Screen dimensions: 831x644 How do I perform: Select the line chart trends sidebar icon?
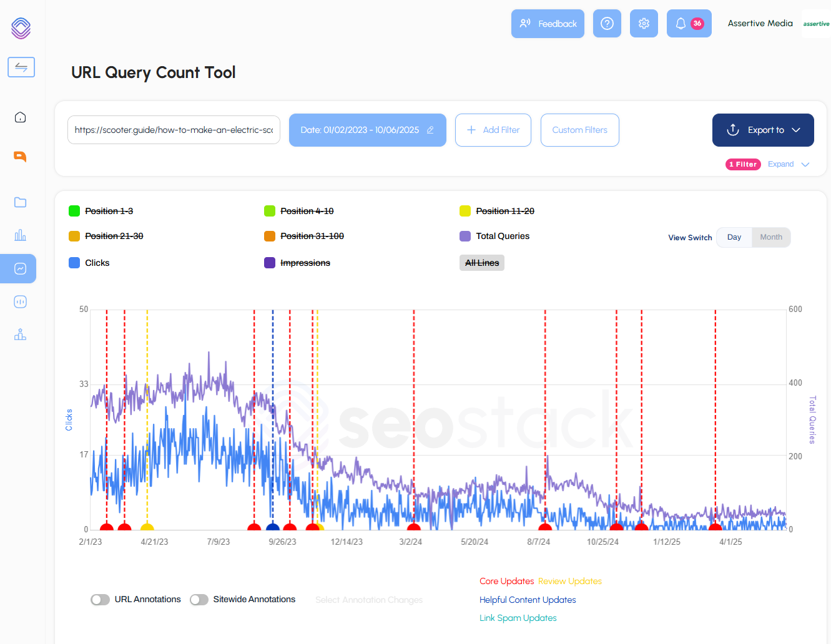pos(19,268)
